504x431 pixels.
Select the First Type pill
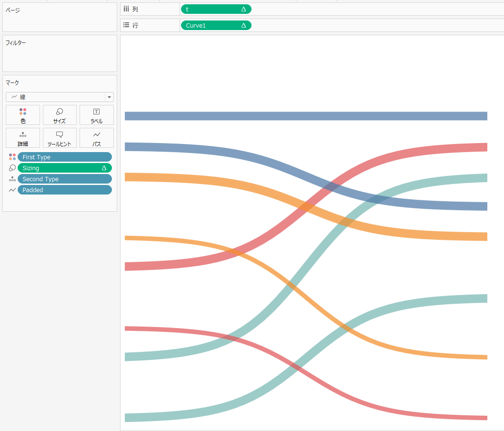pyautogui.click(x=65, y=157)
